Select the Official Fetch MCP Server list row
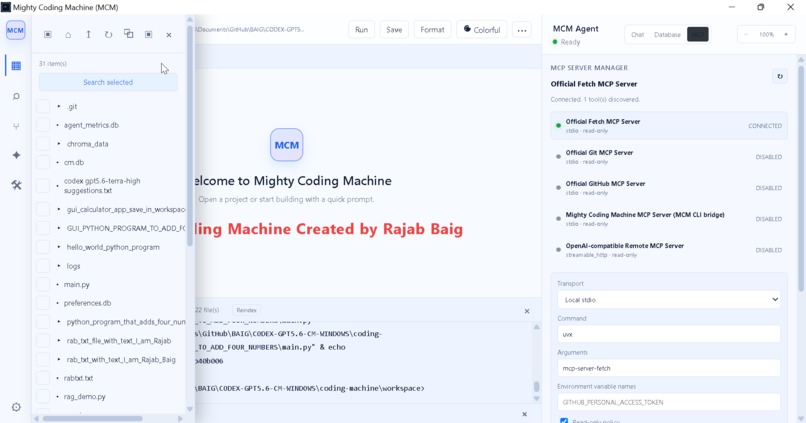806x423 pixels. coord(669,126)
